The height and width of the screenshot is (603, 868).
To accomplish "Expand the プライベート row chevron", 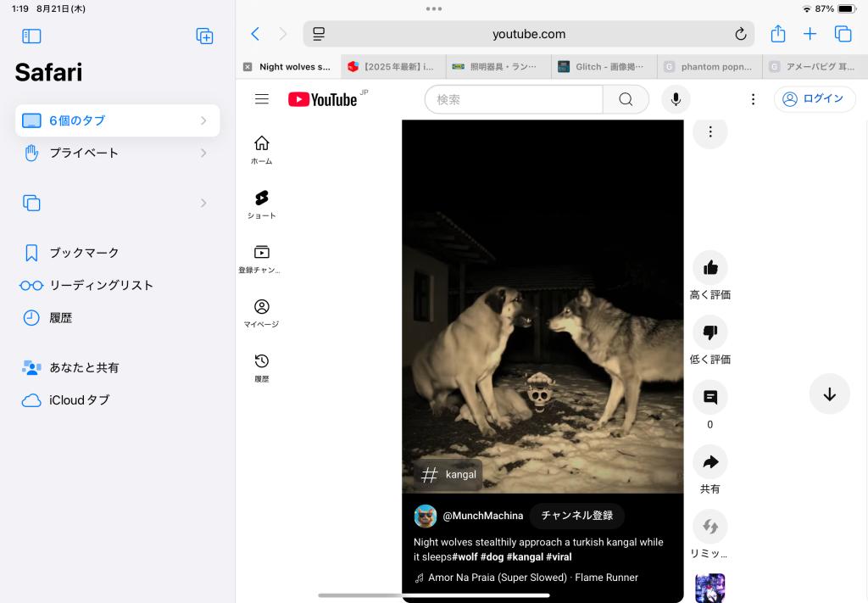I will pos(203,153).
